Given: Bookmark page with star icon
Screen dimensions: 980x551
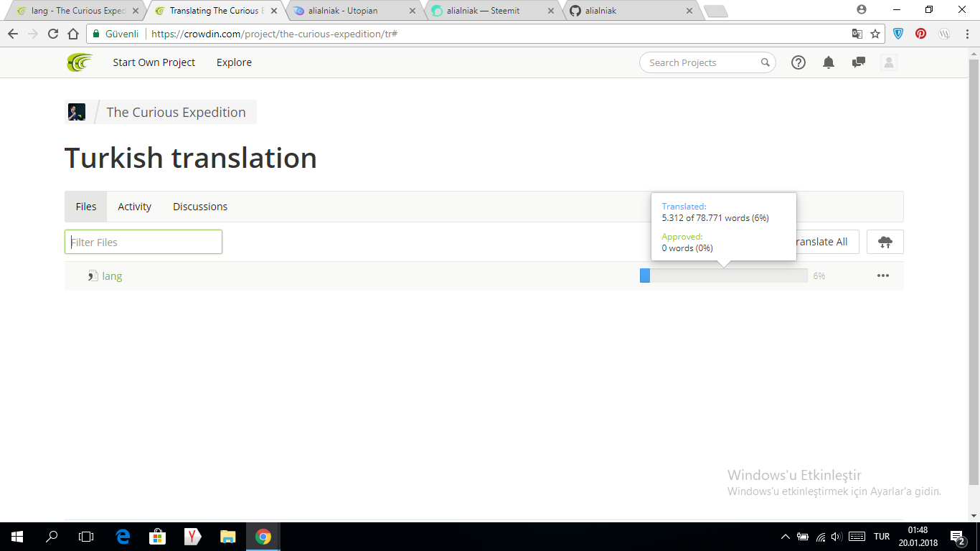Looking at the screenshot, I should click(x=875, y=34).
